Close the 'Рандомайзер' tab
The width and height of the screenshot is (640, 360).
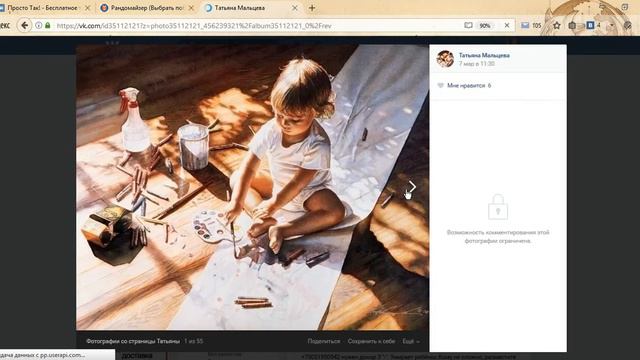click(191, 8)
